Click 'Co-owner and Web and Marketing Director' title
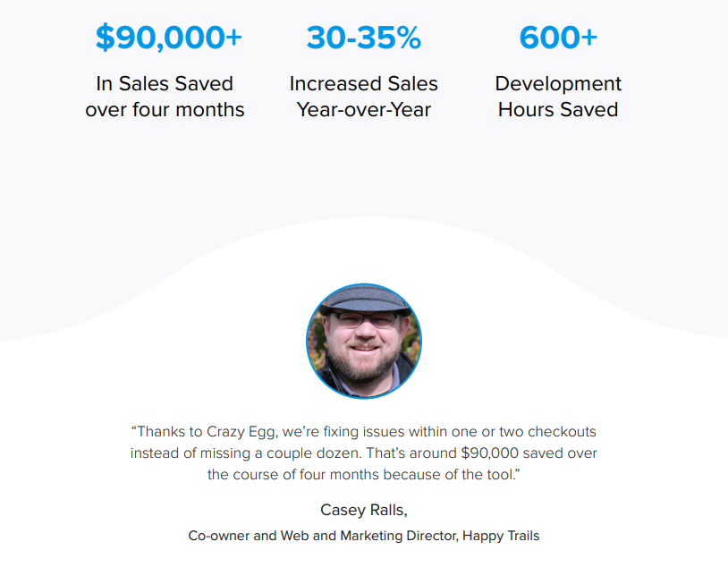This screenshot has height=567, width=728. 323,536
